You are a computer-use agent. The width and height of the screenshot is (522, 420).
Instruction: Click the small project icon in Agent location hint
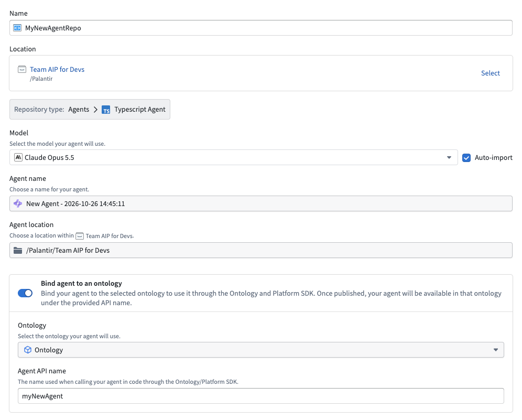point(80,236)
